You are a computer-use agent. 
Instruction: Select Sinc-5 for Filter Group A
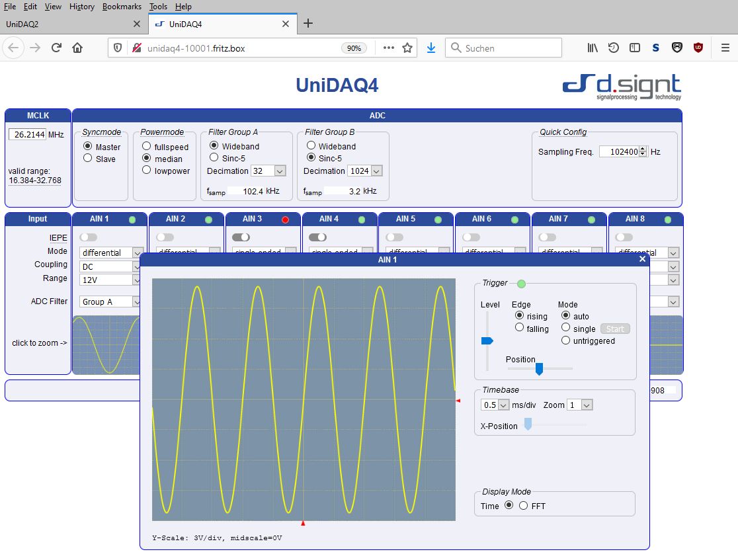[214, 157]
